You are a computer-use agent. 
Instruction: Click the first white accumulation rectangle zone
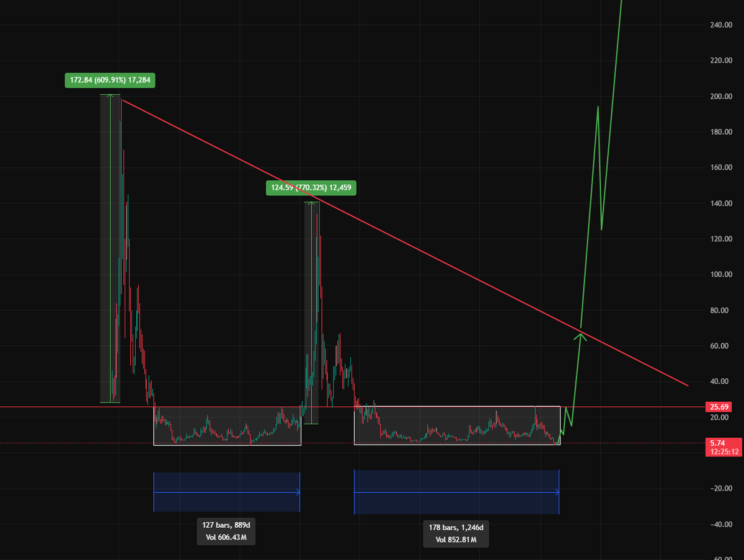[227, 425]
